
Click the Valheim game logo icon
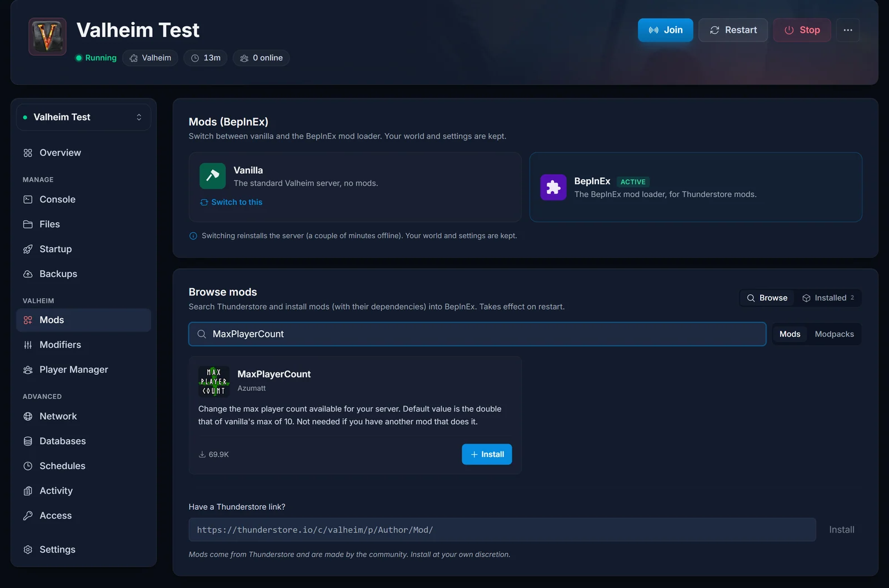tap(47, 37)
